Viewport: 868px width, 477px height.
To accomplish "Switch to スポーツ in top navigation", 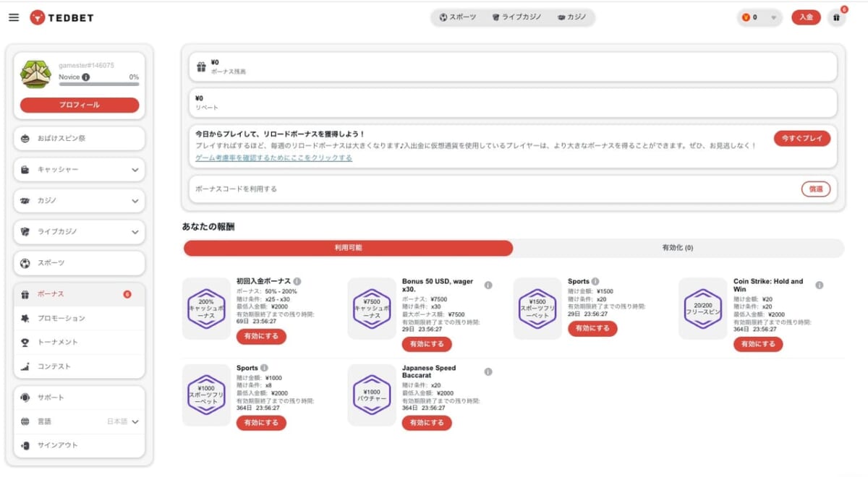I will click(x=457, y=17).
